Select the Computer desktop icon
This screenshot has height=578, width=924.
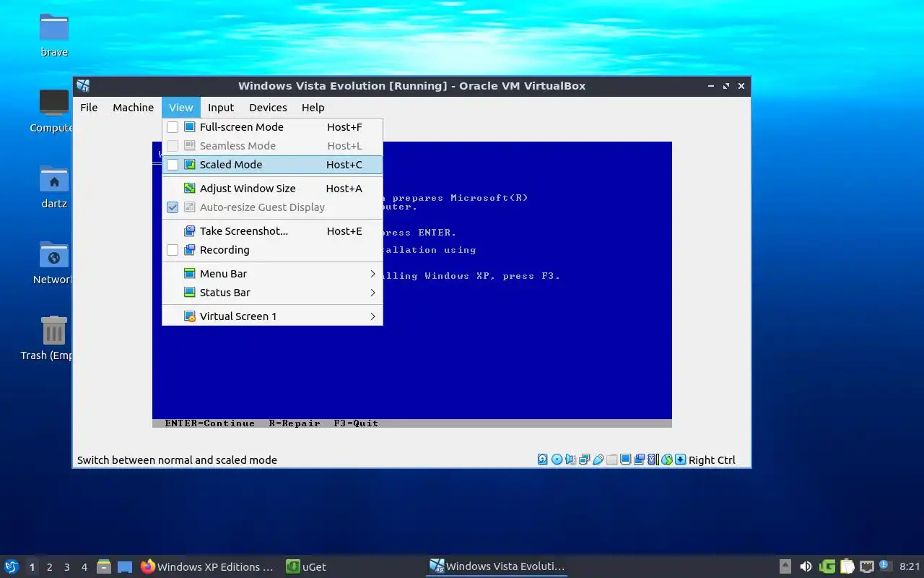[54, 110]
